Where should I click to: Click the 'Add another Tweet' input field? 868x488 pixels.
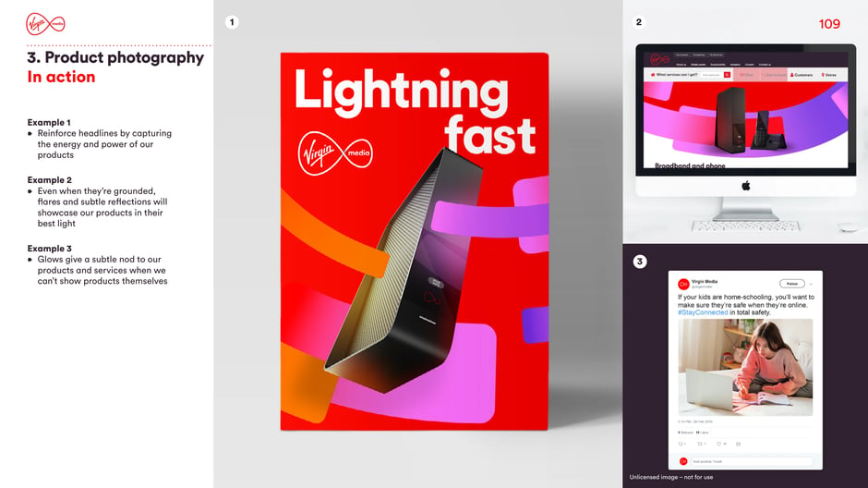pos(752,461)
